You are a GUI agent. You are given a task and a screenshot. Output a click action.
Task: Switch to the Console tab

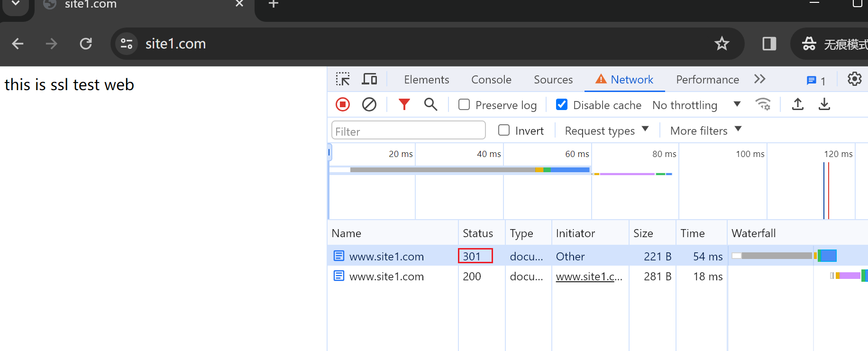(491, 80)
